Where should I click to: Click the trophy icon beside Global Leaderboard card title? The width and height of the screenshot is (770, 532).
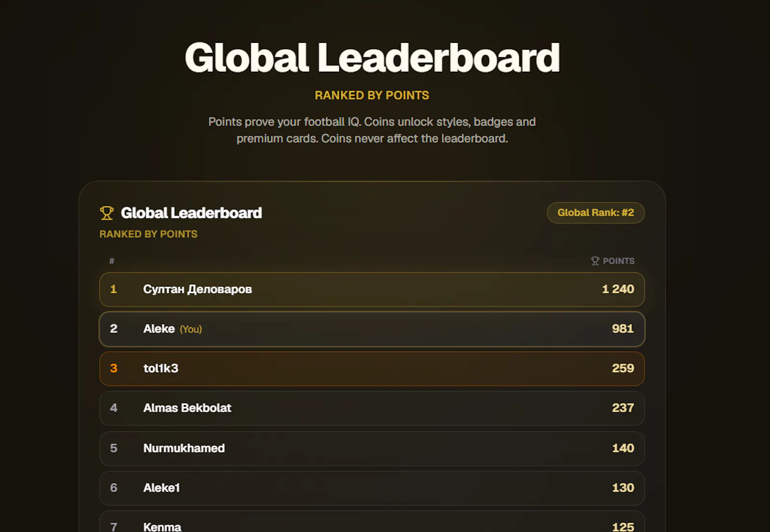coord(107,213)
